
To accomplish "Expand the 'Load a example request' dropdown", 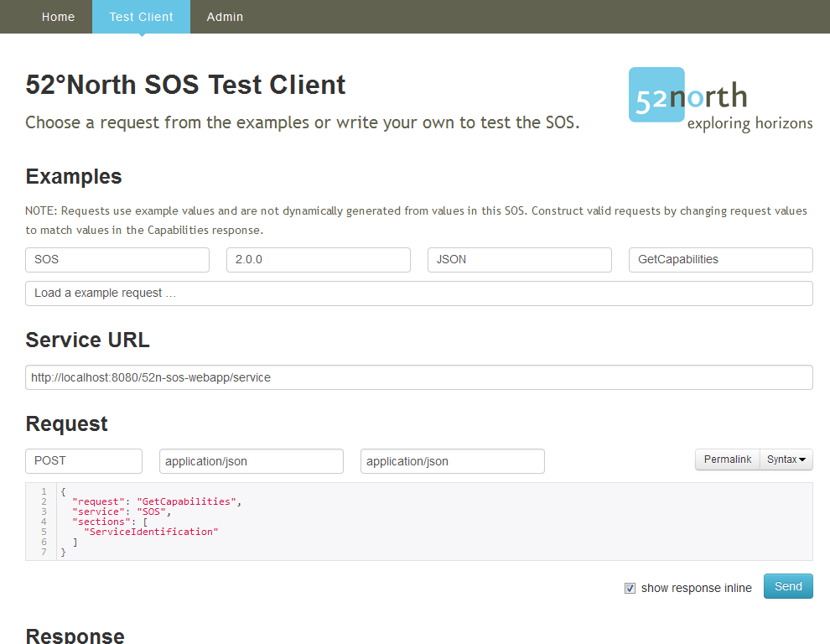I will click(419, 293).
